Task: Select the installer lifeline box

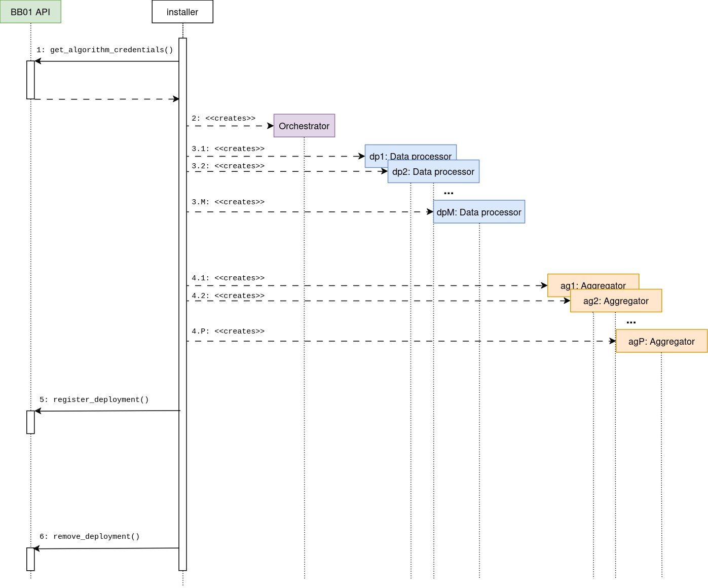Action: (182, 12)
